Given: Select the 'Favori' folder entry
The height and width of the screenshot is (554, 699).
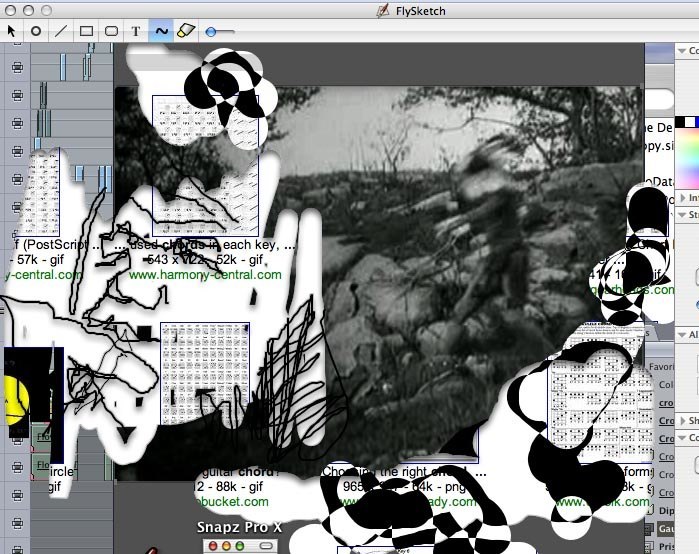Looking at the screenshot, I should (x=662, y=367).
